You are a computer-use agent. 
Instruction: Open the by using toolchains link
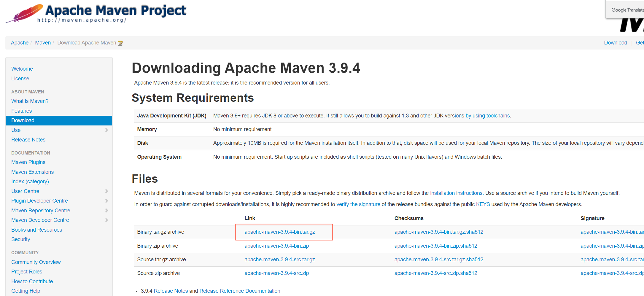point(487,116)
